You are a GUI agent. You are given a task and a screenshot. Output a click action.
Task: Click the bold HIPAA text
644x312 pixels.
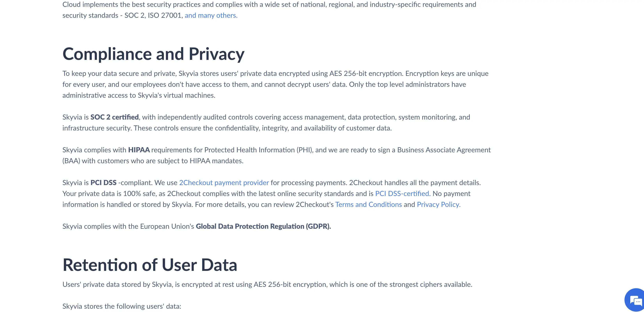139,150
